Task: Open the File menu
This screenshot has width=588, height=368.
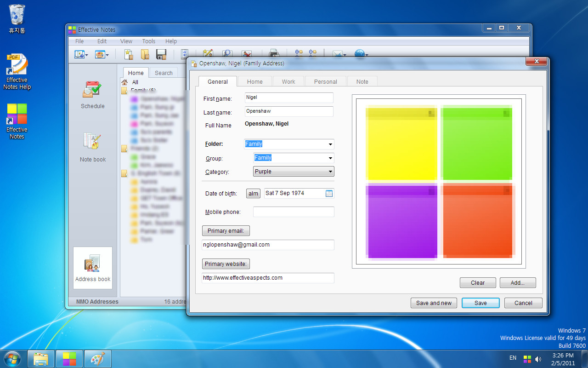Action: coord(79,41)
